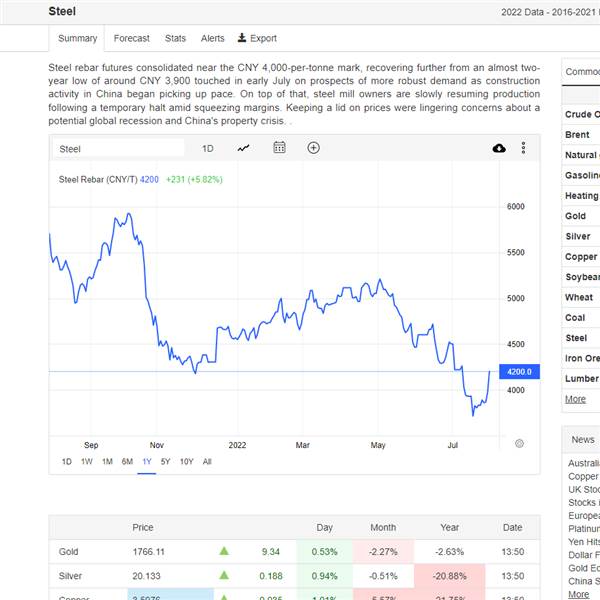The height and width of the screenshot is (600, 600).
Task: Click the green up arrow for Gold
Action: 224,551
